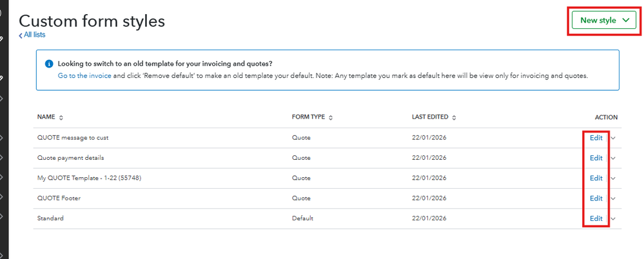The image size is (644, 259).
Task: Expand action arrow for 'QUOTE message to cust'
Action: click(613, 138)
